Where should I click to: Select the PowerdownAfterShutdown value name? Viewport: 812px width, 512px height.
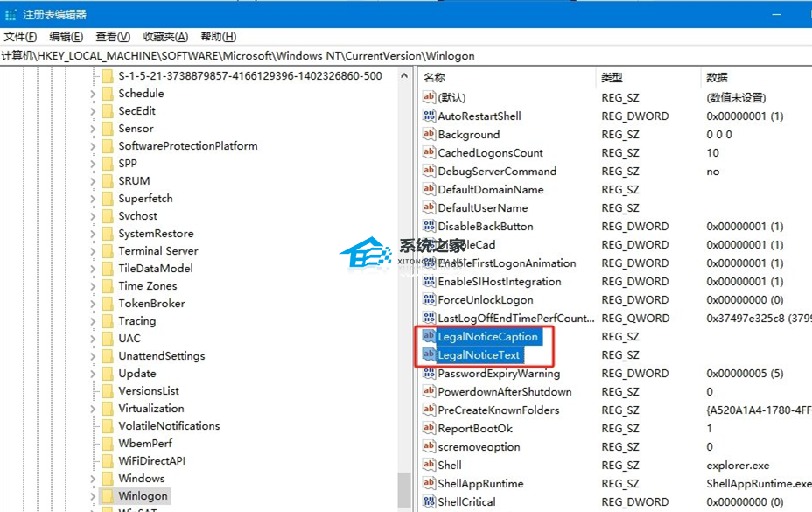coord(505,392)
